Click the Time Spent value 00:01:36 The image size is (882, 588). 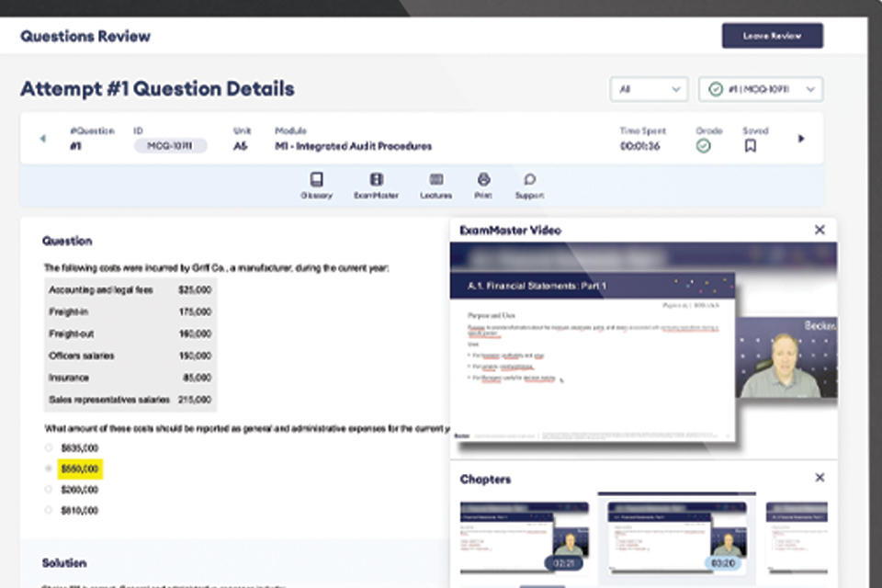pyautogui.click(x=640, y=146)
